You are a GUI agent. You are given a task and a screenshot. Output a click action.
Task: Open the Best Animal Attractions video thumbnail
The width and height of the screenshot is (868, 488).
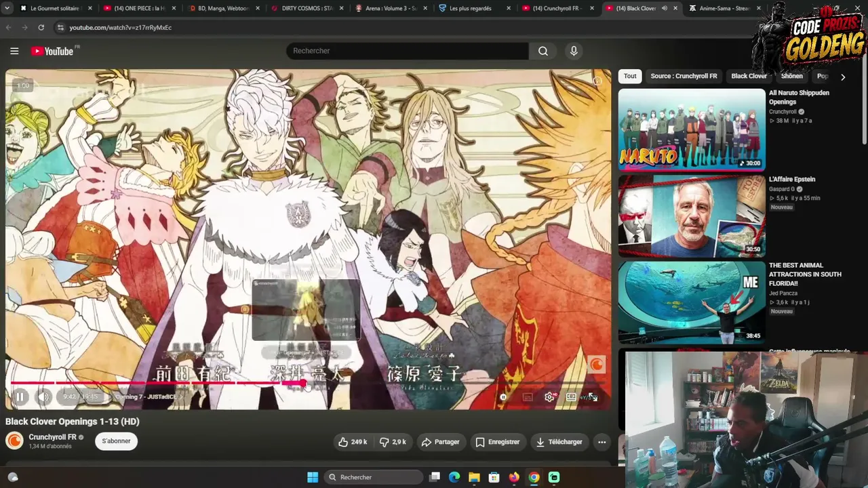pyautogui.click(x=692, y=302)
